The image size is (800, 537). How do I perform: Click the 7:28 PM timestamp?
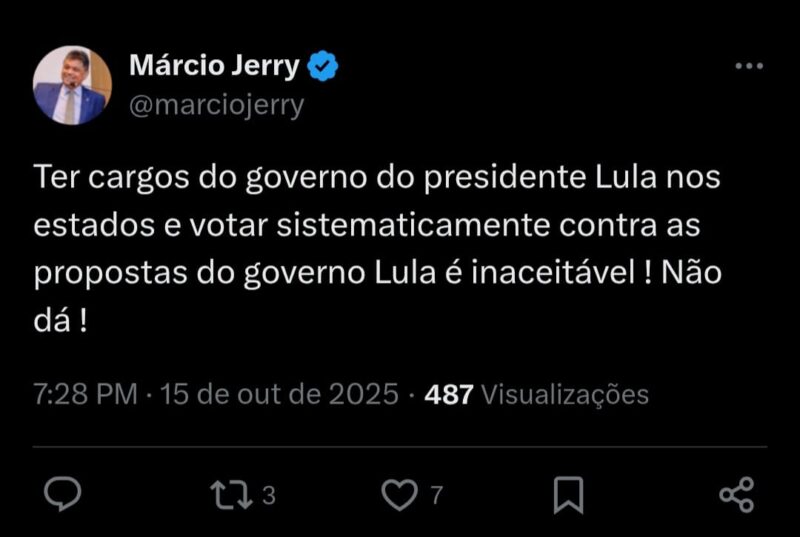coord(84,394)
